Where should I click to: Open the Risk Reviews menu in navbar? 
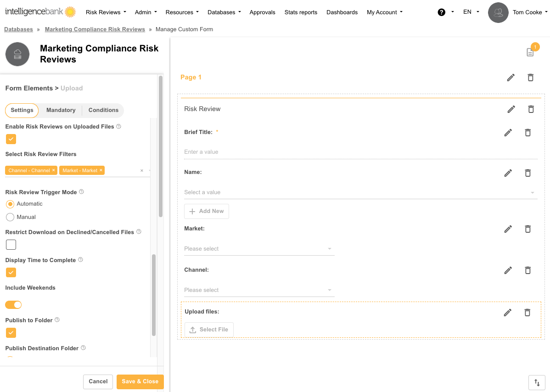106,12
